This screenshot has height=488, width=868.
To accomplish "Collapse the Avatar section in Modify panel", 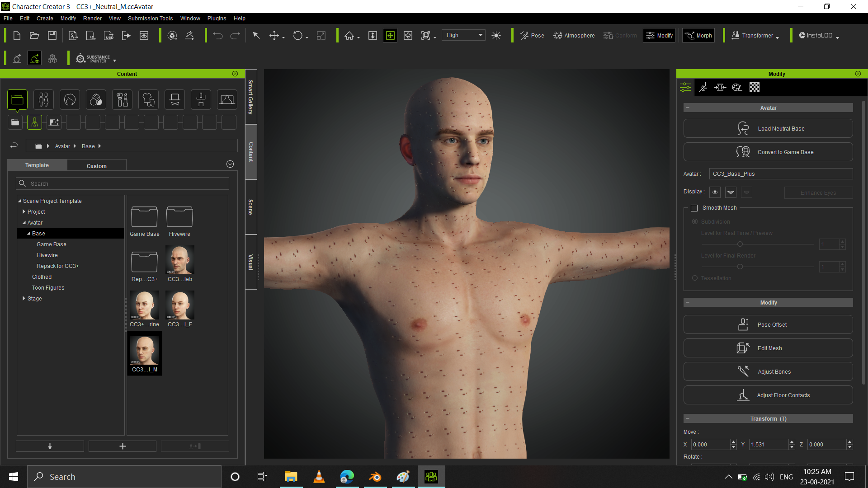I will (688, 108).
